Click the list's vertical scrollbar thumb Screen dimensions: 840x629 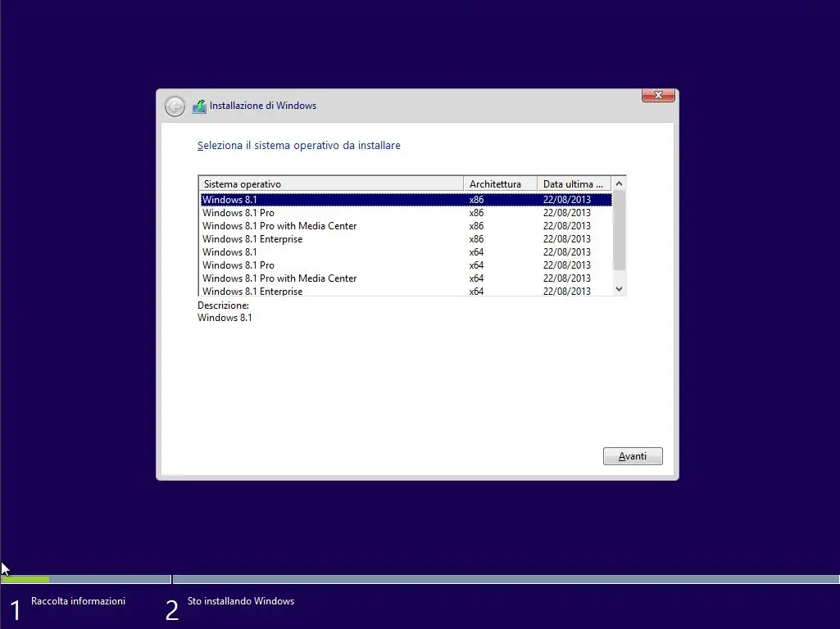click(619, 231)
